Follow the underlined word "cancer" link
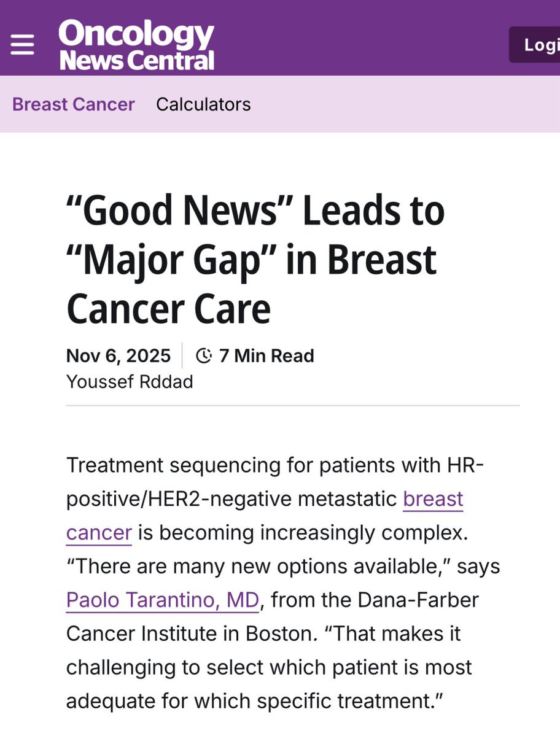 click(x=99, y=533)
